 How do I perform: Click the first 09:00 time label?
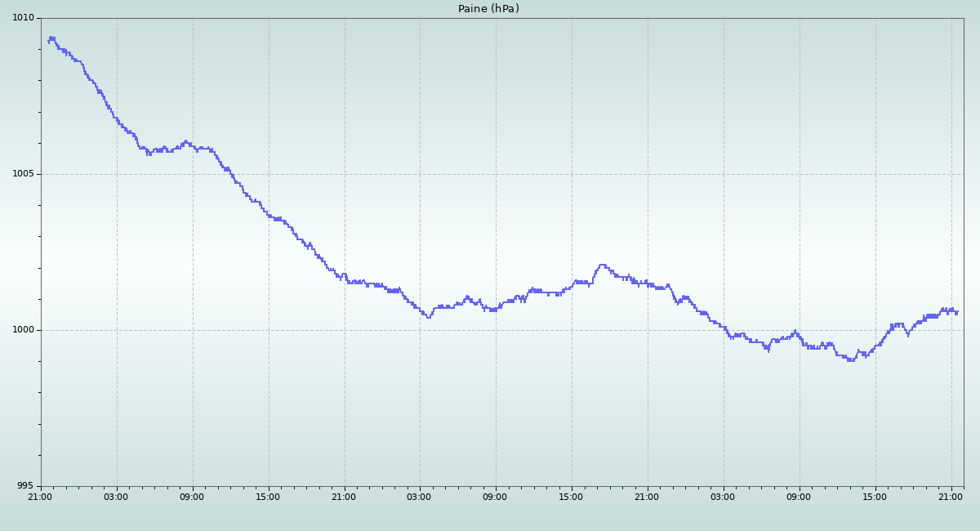[192, 497]
